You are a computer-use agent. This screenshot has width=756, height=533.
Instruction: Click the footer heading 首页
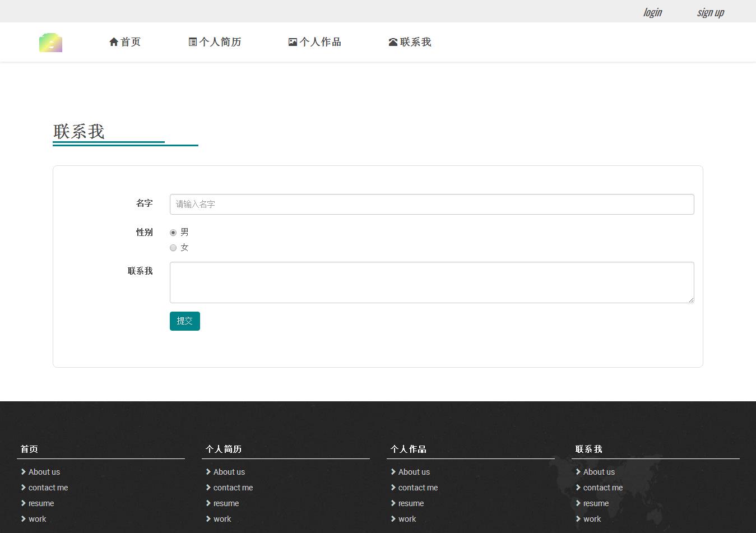[30, 449]
